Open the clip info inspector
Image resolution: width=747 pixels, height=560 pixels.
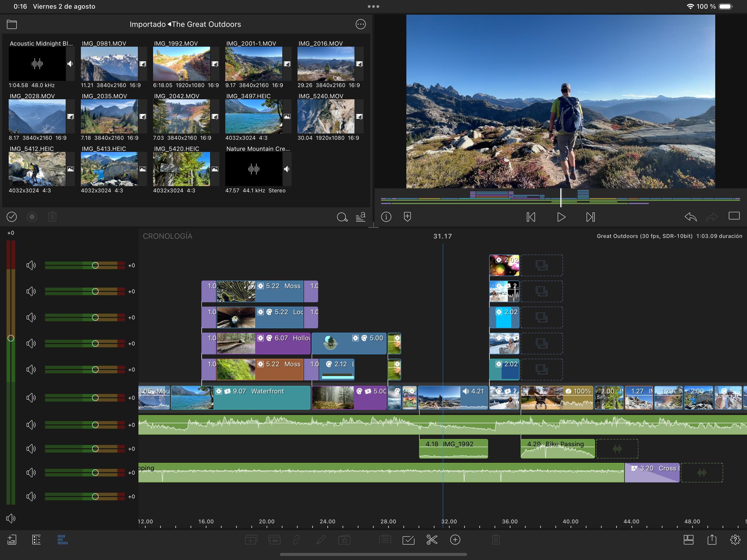click(386, 217)
